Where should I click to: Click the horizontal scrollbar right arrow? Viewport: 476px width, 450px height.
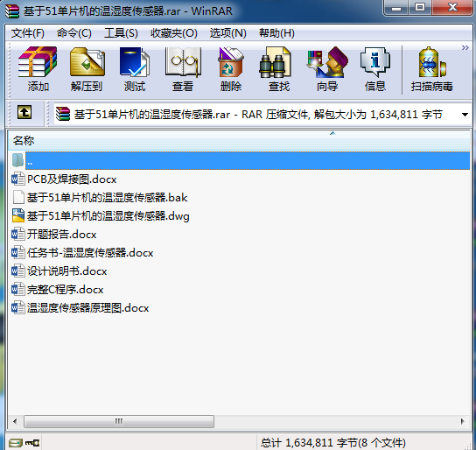click(462, 421)
